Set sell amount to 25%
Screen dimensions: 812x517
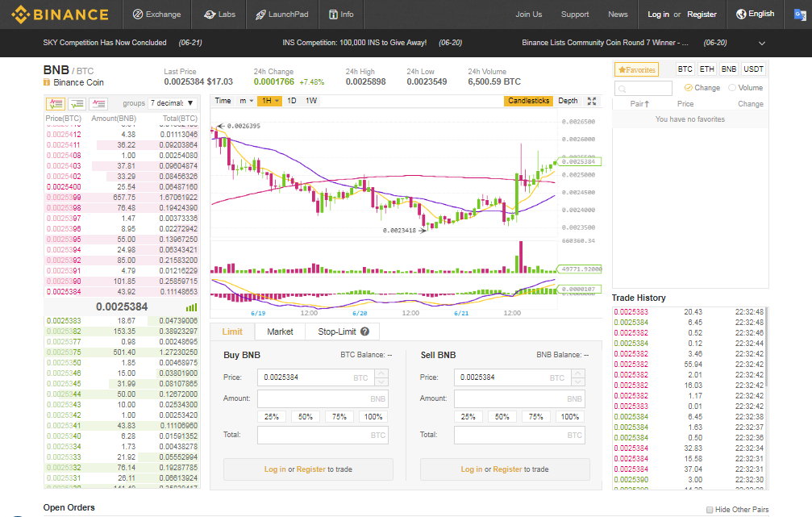coord(468,416)
